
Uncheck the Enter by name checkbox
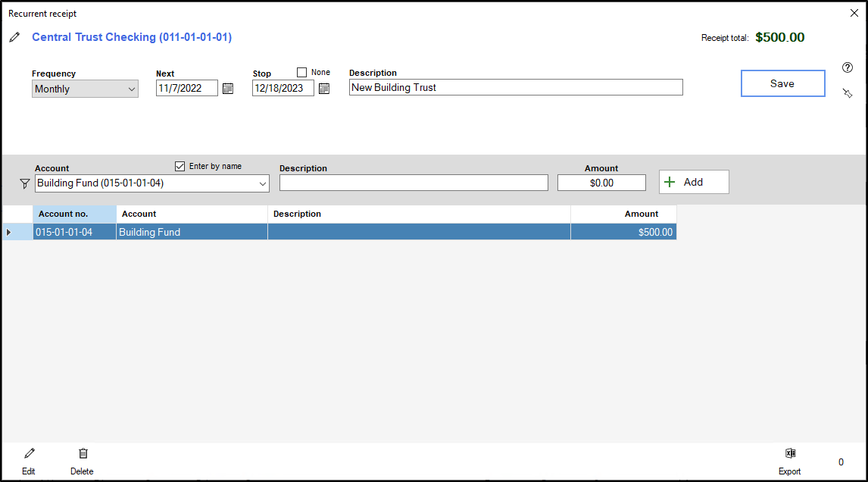tap(180, 166)
